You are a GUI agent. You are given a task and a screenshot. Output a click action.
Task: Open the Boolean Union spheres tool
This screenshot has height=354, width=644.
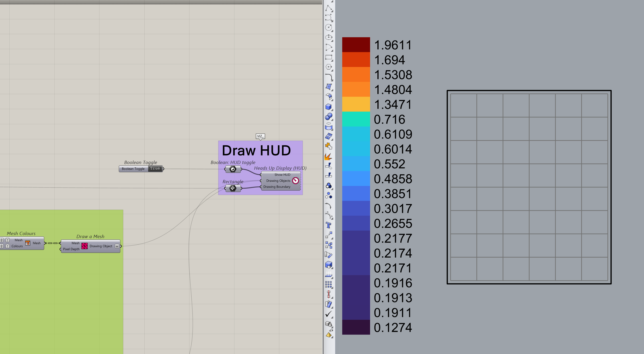coord(328,116)
